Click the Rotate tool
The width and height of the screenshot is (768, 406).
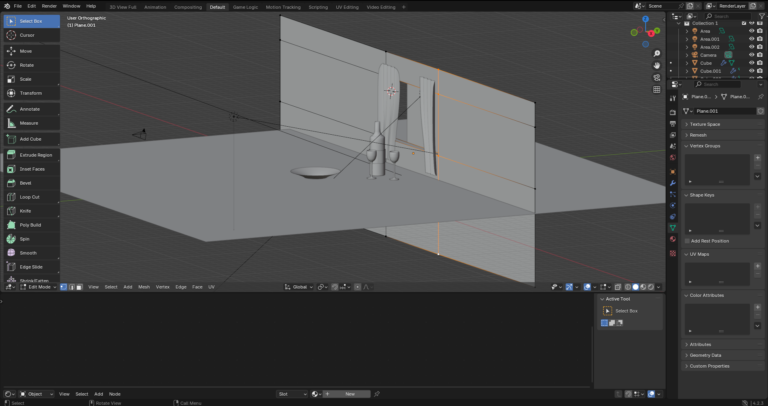(25, 65)
